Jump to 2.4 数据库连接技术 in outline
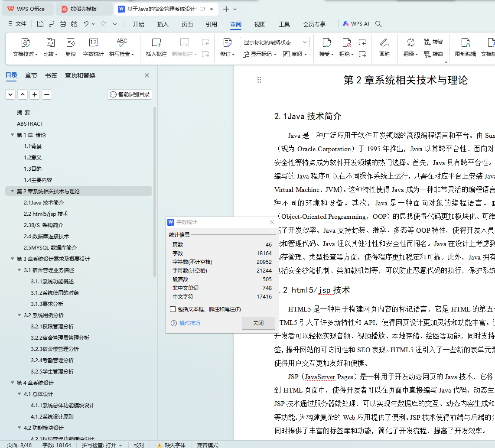495x448 pixels. click(x=46, y=237)
